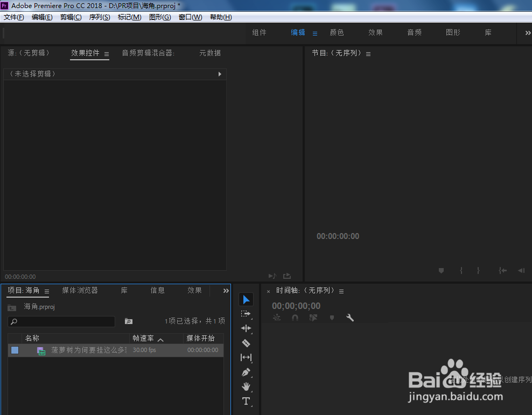Click the 媒体开始 column header
The height and width of the screenshot is (415, 532).
tap(200, 338)
